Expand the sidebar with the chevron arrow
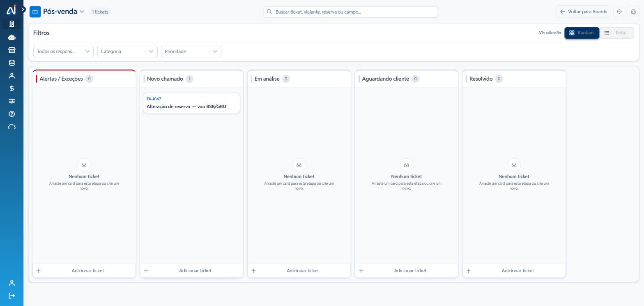This screenshot has height=306, width=644. [23, 9]
